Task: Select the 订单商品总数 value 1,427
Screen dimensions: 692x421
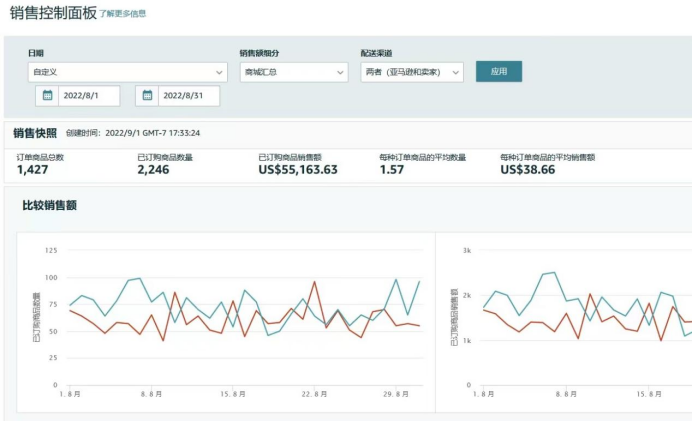Action: click(x=33, y=170)
